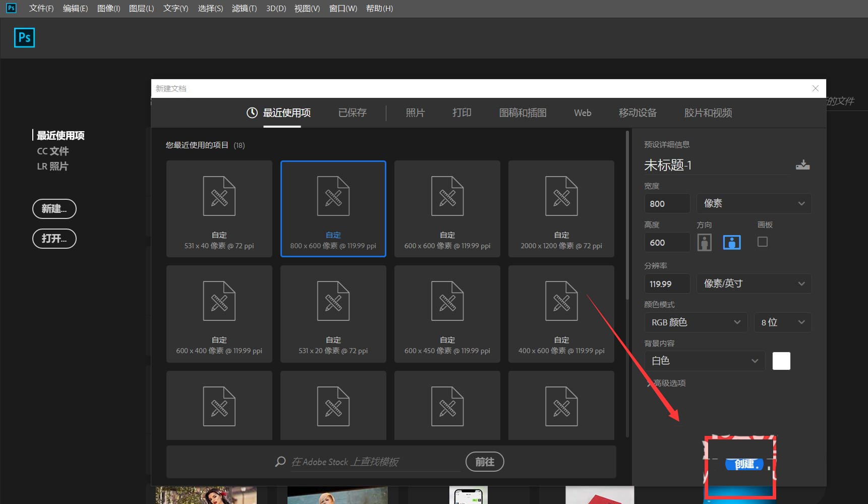Open the 图像(I) menu

click(x=108, y=9)
